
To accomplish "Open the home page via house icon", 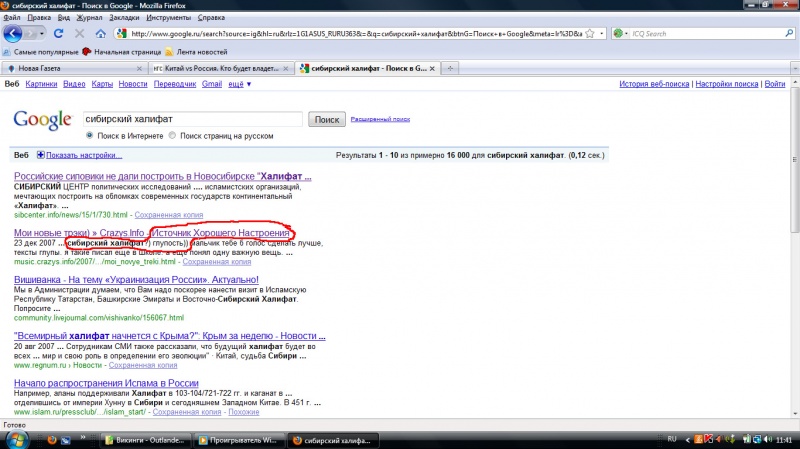I will coord(101,34).
